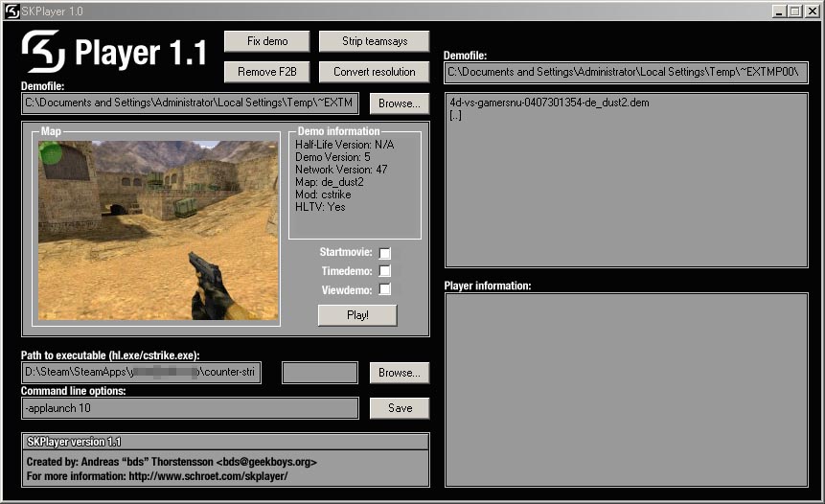Click the Demo Version: 5 line
This screenshot has height=504, width=825.
tap(332, 157)
